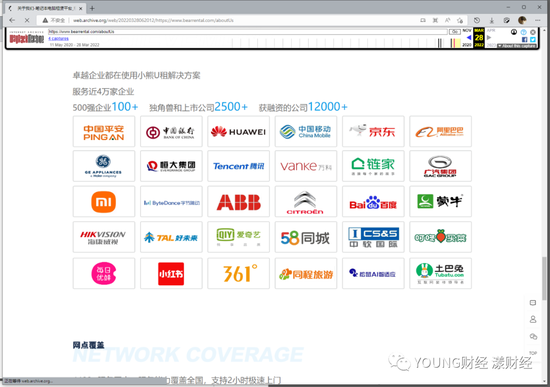Open the browser profile avatar
The height and width of the screenshot is (387, 550).
pyautogui.click(x=522, y=20)
